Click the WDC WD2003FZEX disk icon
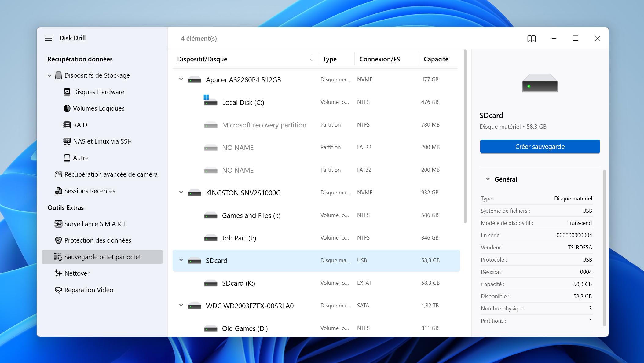This screenshot has width=644, height=363. 195,306
